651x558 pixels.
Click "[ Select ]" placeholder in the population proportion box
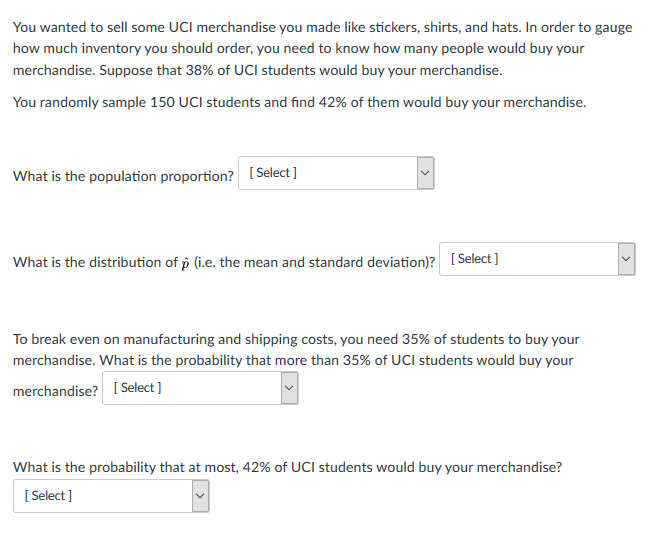click(x=273, y=173)
